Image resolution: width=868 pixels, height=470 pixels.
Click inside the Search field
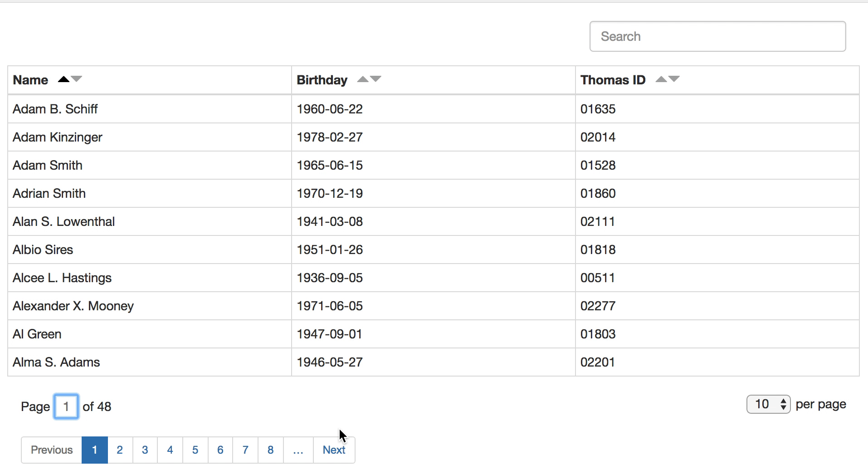pos(717,36)
